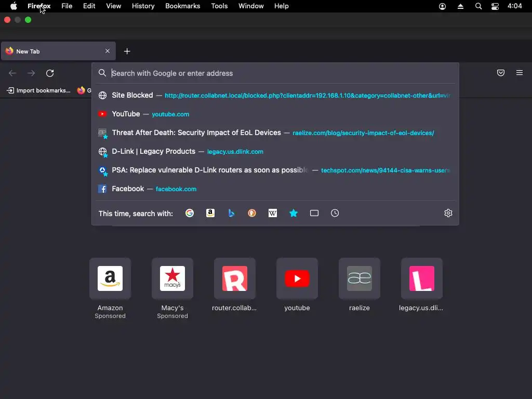The image size is (532, 399).
Task: Open the Bookmarks menu
Action: [x=182, y=6]
